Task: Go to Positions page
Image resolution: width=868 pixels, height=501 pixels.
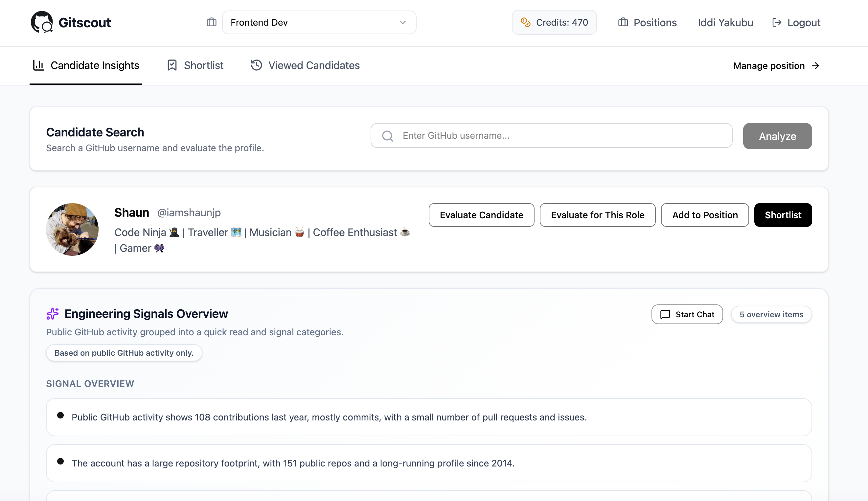Action: pyautogui.click(x=647, y=22)
